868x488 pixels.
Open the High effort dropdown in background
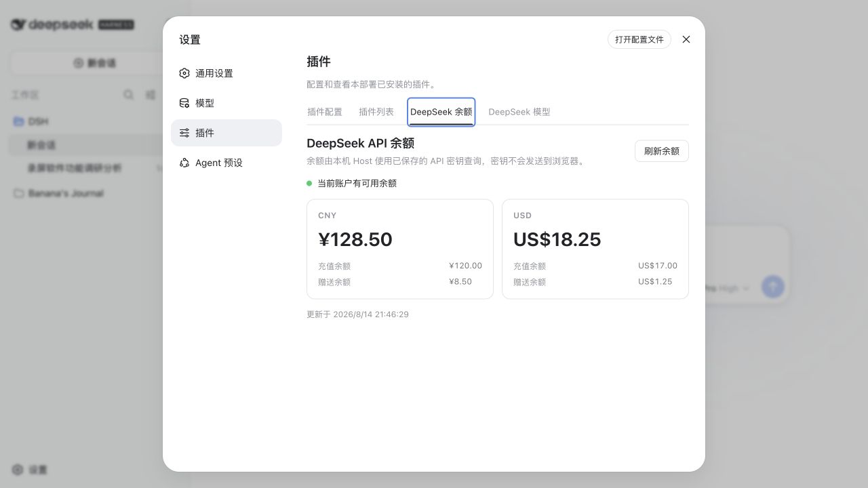click(734, 288)
